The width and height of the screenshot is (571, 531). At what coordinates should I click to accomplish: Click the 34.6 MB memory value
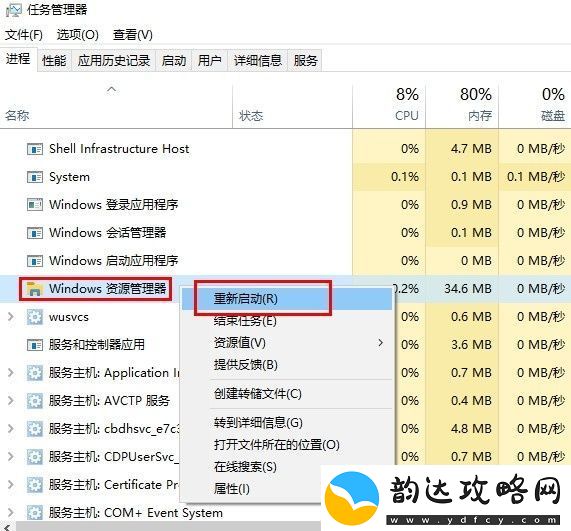tap(468, 289)
